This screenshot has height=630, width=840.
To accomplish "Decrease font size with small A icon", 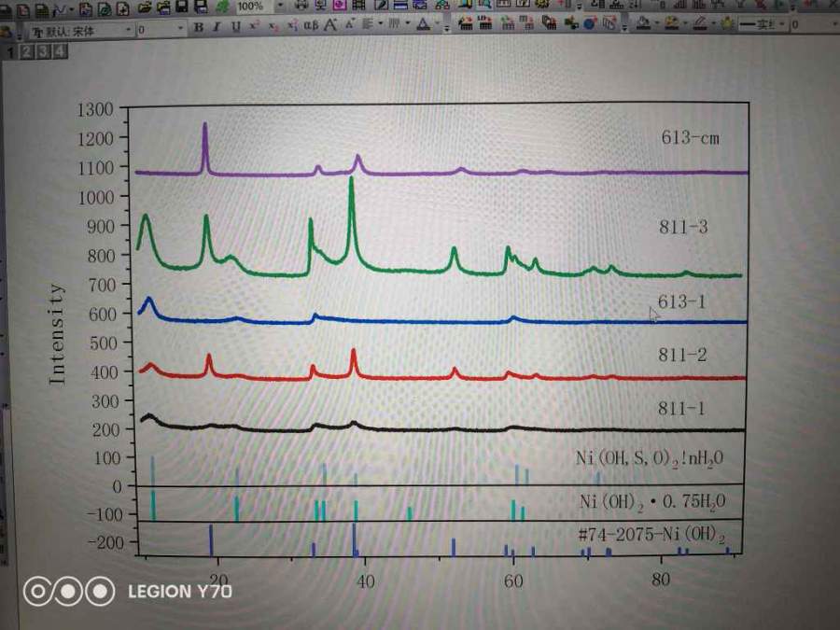I will 349,24.
